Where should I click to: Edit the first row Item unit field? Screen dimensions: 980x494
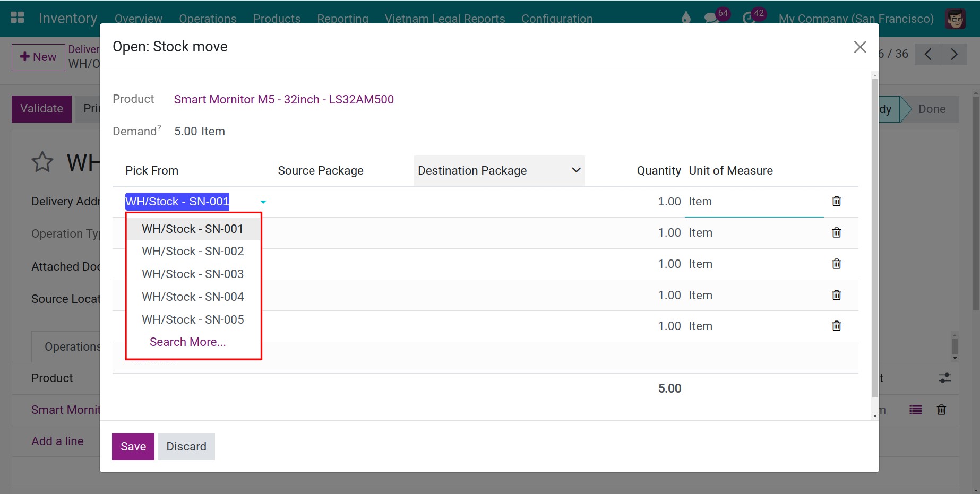(754, 202)
